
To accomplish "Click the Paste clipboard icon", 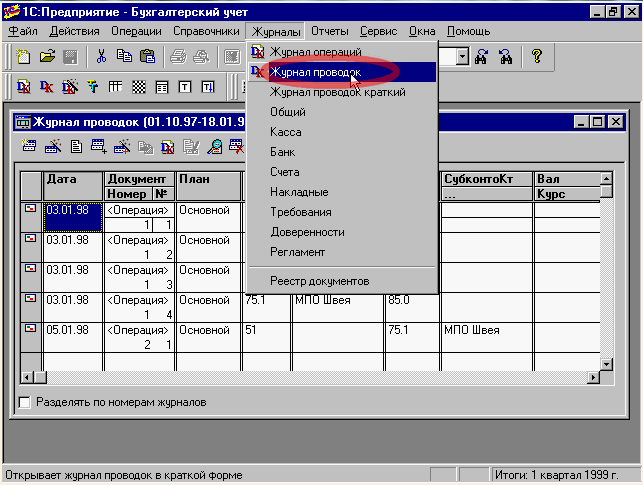I will pyautogui.click(x=147, y=57).
